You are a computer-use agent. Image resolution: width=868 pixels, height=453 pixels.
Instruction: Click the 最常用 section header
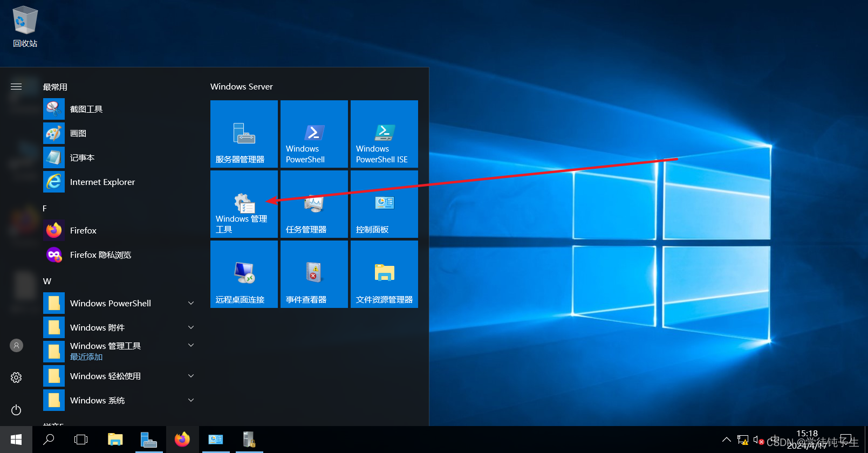55,87
